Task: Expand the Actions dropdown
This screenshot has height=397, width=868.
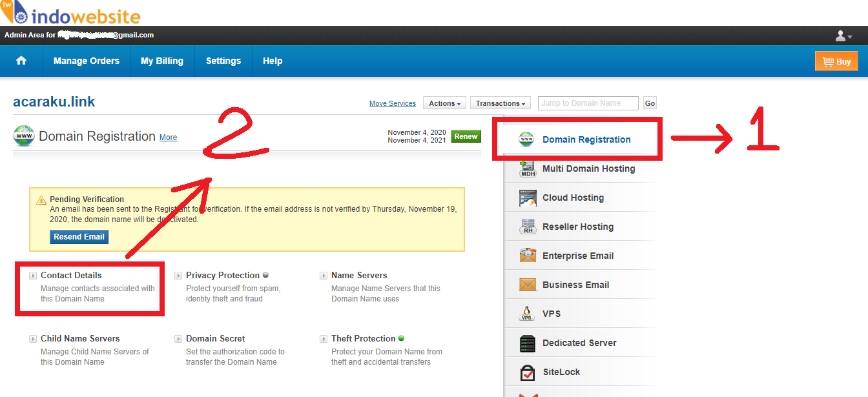Action: [445, 103]
